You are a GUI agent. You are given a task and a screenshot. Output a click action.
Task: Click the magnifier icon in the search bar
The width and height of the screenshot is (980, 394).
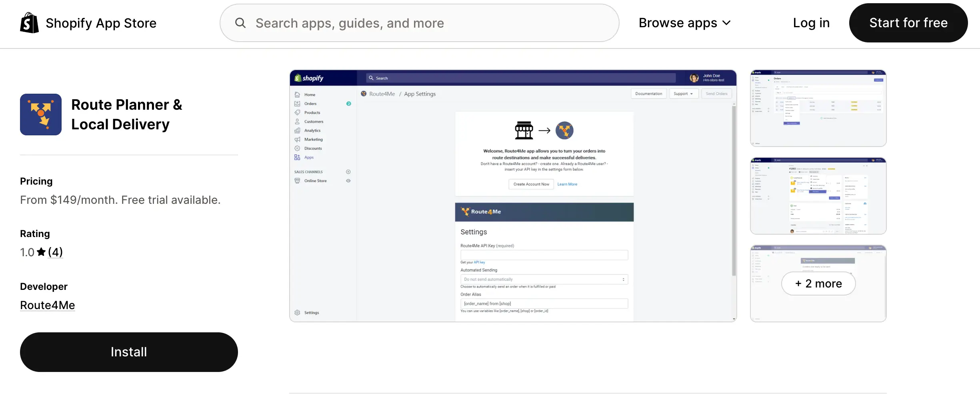240,23
